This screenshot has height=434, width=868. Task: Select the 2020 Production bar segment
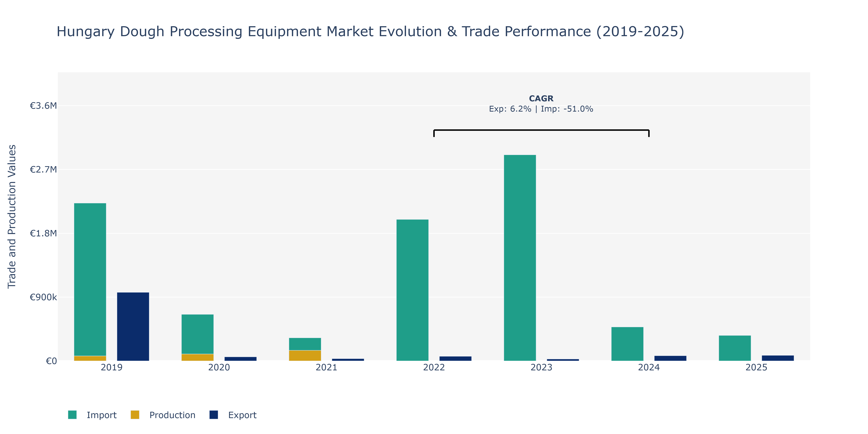197,358
